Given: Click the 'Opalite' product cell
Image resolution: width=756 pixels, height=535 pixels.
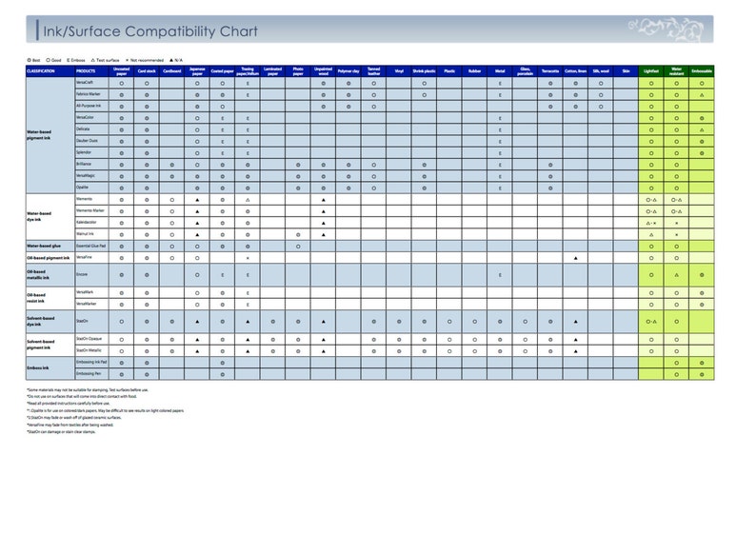Looking at the screenshot, I should click(x=91, y=188).
